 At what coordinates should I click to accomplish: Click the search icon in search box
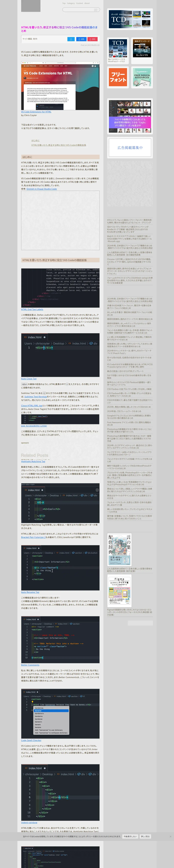(x=96, y=10)
